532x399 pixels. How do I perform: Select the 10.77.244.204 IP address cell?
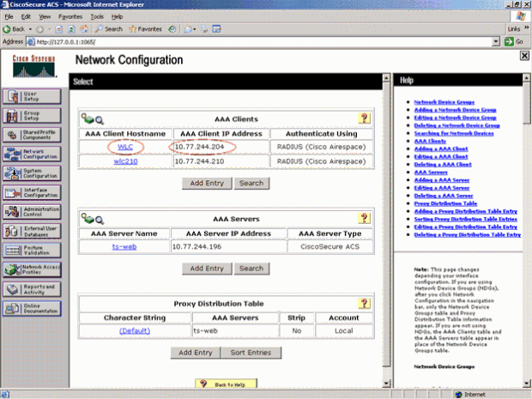[x=221, y=147]
